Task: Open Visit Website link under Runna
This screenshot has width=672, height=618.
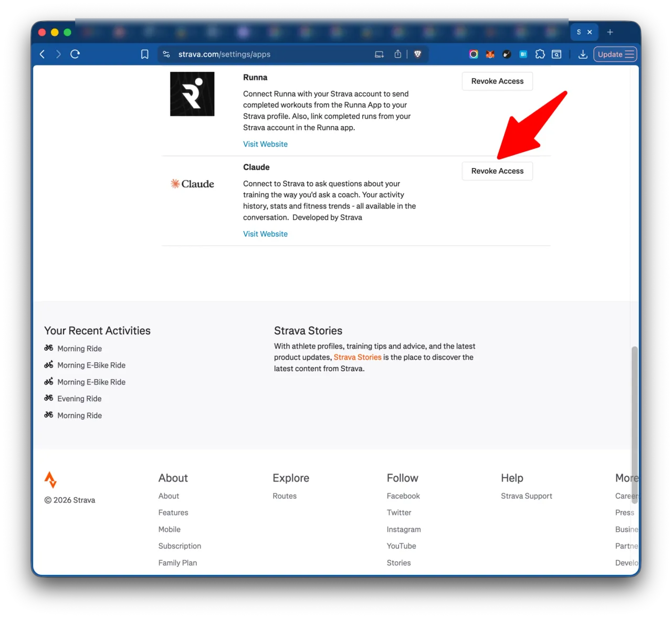Action: [265, 144]
